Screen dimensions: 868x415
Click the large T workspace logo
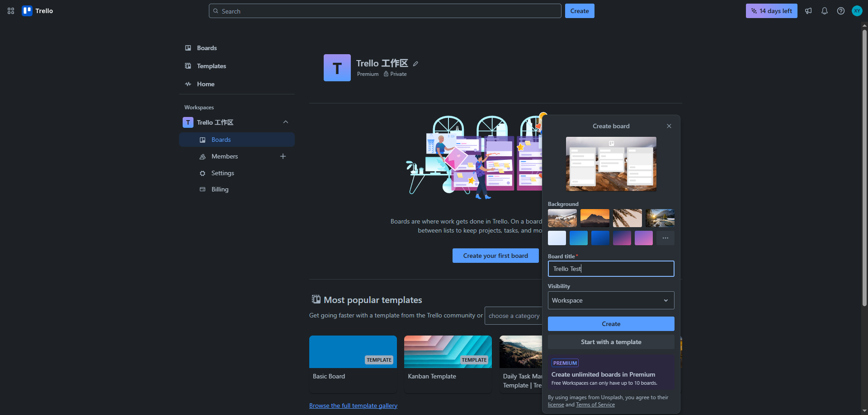pos(337,68)
